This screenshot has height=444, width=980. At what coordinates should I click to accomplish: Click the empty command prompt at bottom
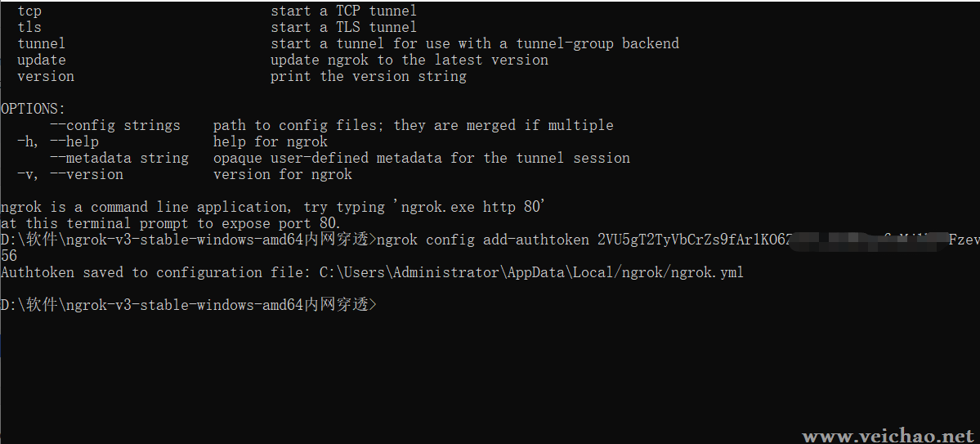click(189, 305)
